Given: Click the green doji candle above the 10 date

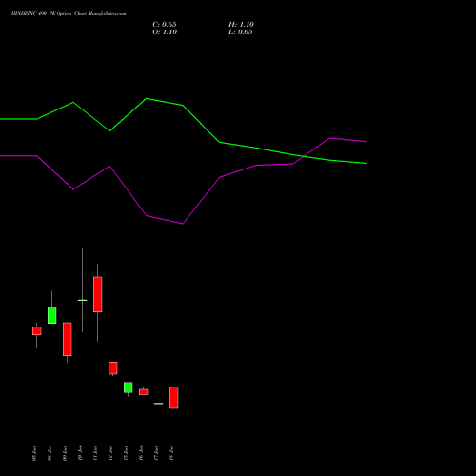Looking at the screenshot, I should [x=83, y=300].
